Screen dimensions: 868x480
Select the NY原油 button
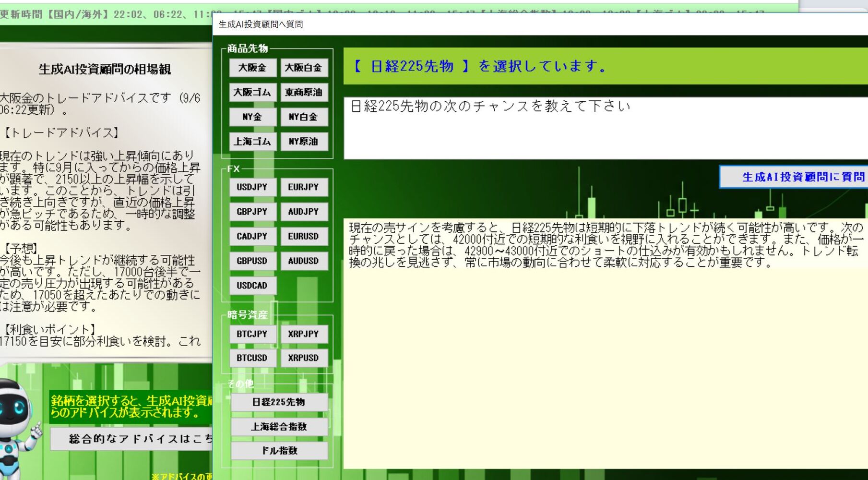tap(304, 142)
